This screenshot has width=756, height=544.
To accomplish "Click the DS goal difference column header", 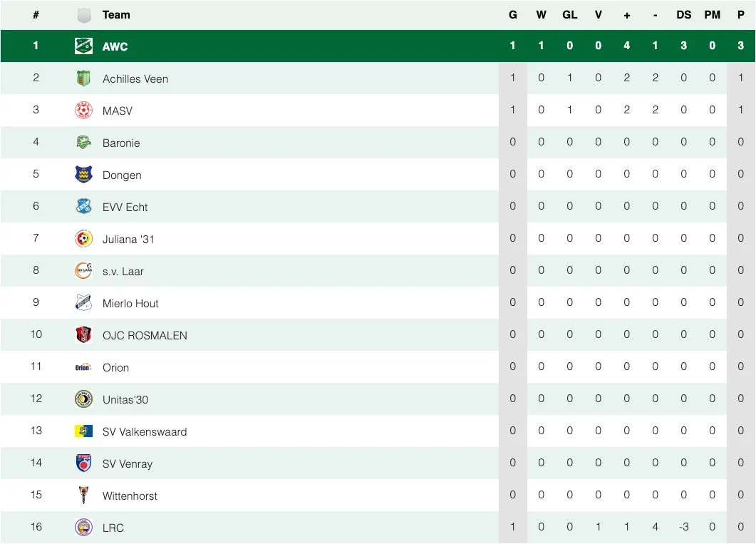I will click(683, 15).
